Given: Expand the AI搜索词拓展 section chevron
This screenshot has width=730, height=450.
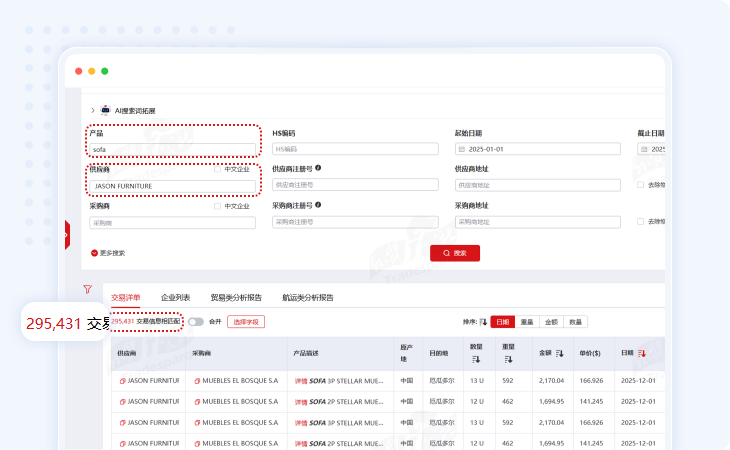Looking at the screenshot, I should coord(93,110).
